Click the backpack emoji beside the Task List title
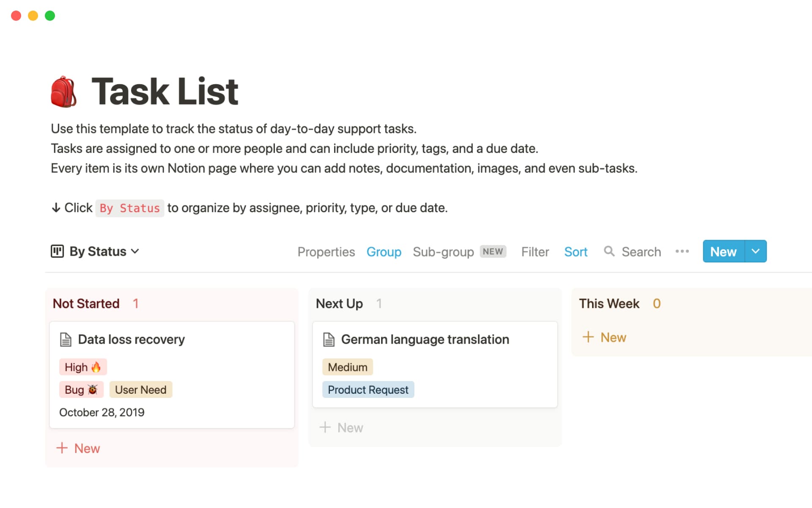 coord(63,91)
